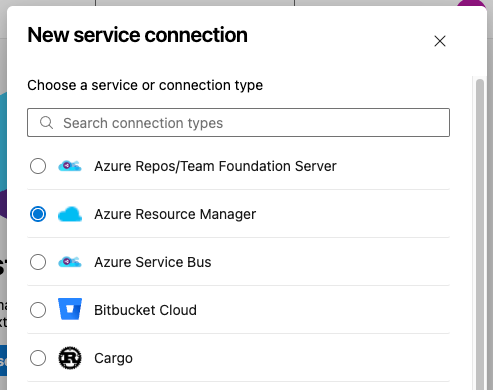Screen dimensions: 493x390
Task: Click the Azure Service Bus icon
Action: click(x=70, y=262)
